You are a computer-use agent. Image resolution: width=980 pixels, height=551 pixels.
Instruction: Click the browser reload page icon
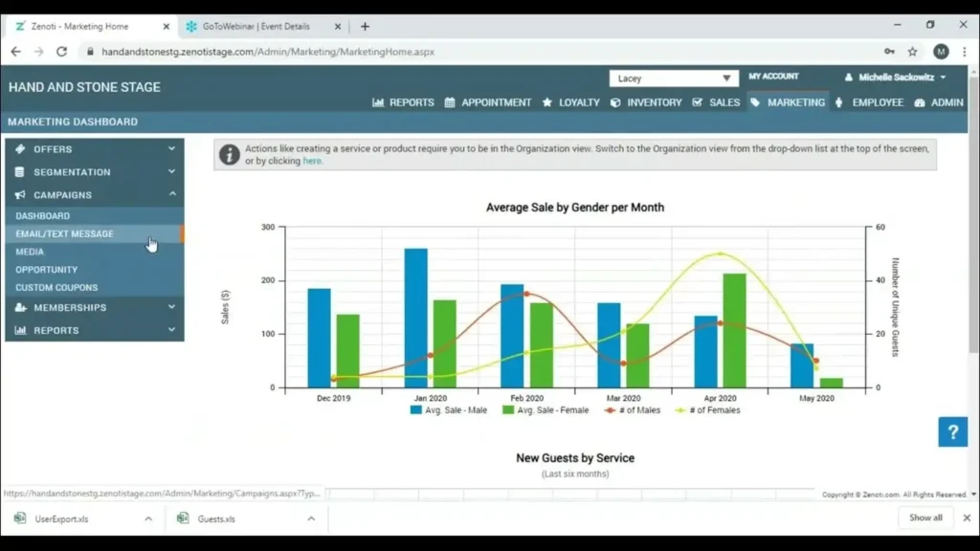[x=62, y=52]
